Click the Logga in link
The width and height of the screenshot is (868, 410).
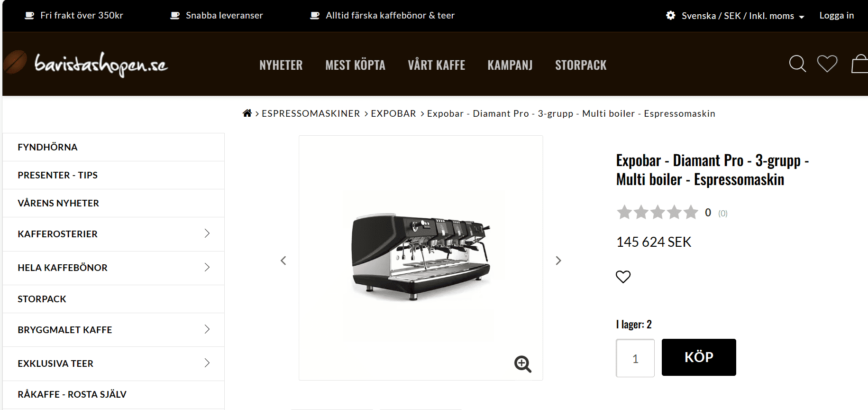coord(837,16)
